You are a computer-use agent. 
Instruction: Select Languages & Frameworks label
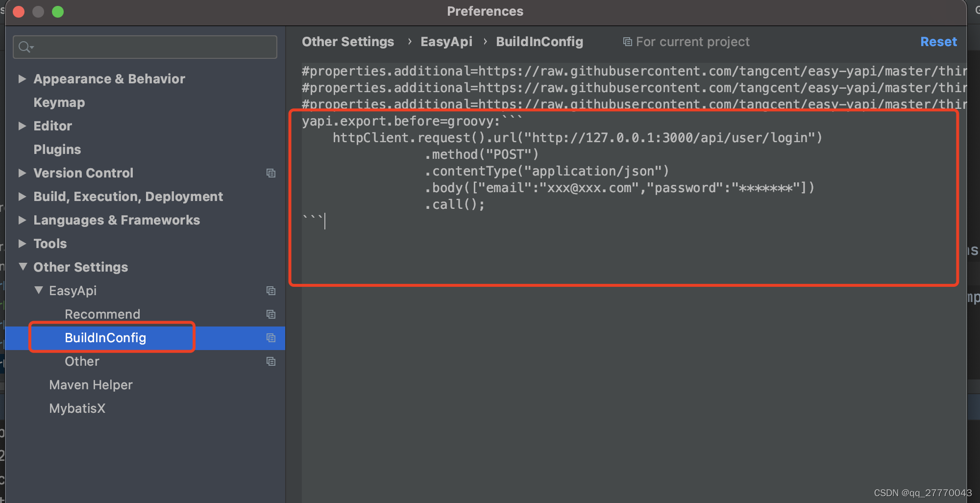tap(117, 220)
